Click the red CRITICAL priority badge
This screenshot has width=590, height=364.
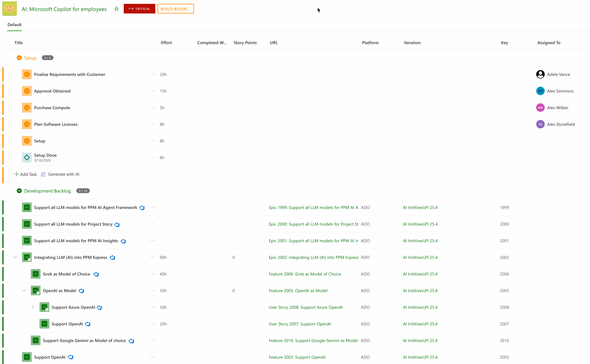pos(139,9)
